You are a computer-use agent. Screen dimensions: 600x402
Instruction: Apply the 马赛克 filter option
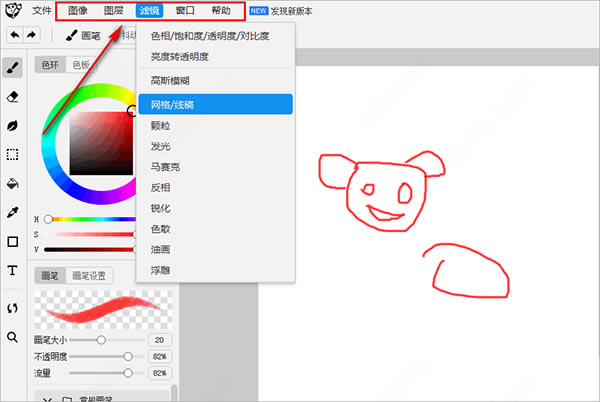[x=164, y=167]
